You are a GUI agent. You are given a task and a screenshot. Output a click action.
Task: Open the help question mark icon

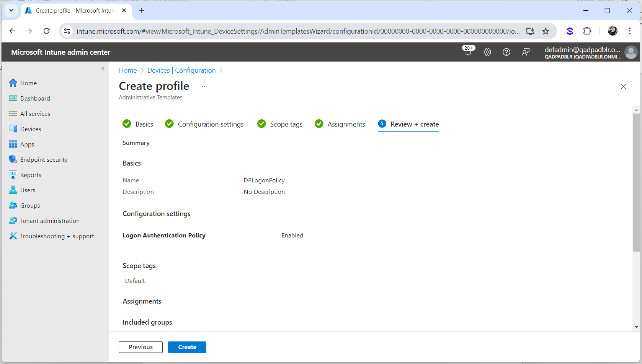click(x=506, y=52)
